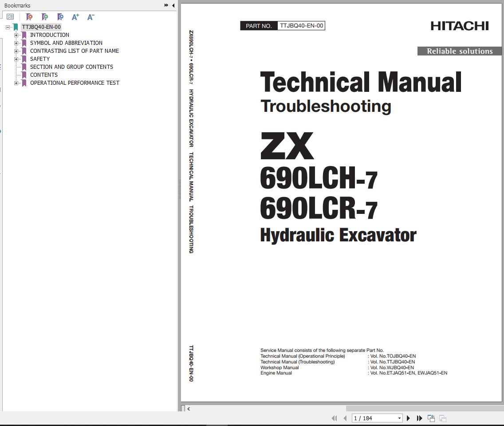Open the CONTENTS bookmark
The image size is (504, 426).
(44, 75)
